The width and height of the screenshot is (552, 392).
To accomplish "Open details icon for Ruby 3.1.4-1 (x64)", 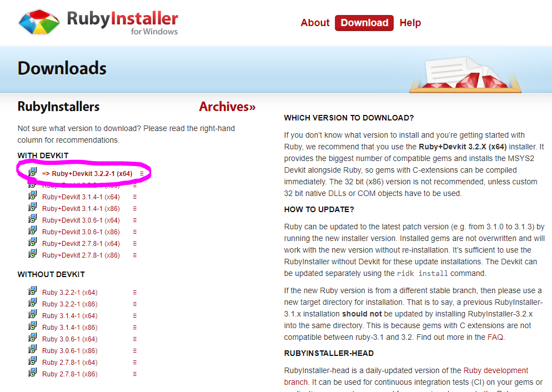I will (x=134, y=315).
